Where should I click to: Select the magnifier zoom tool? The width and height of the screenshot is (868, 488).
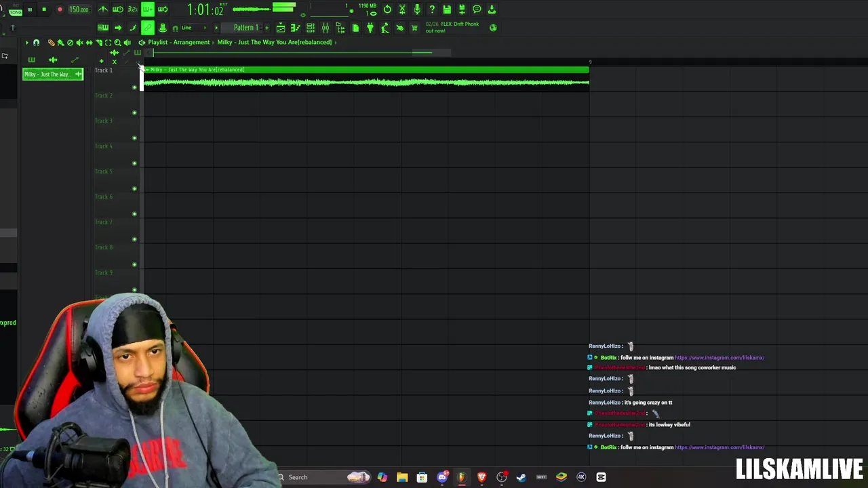pyautogui.click(x=117, y=43)
